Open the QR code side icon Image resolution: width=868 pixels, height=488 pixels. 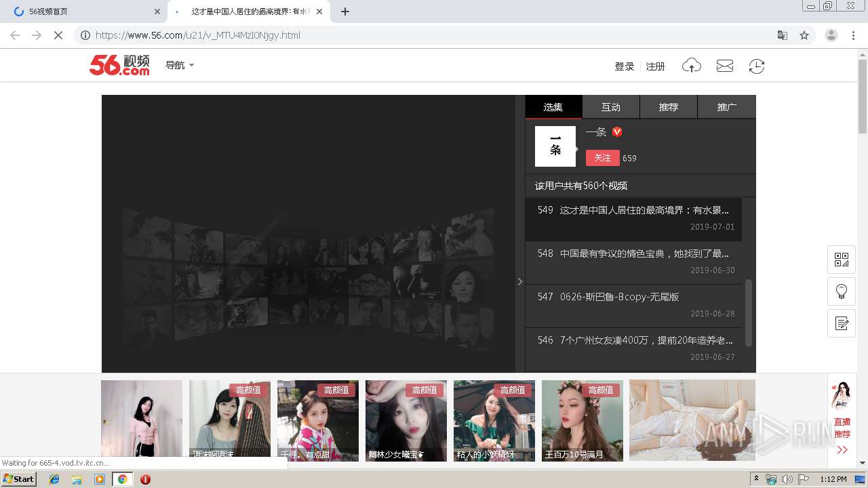pos(842,260)
